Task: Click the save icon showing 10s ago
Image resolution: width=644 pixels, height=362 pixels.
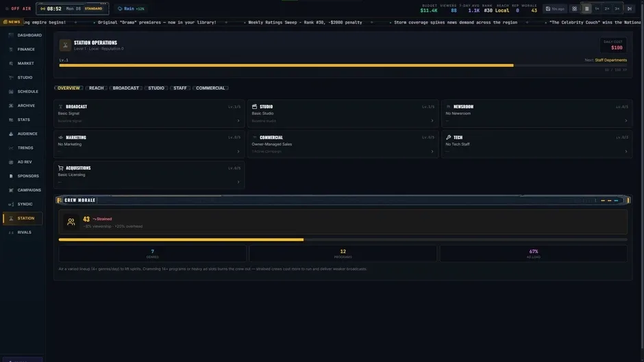Action: click(x=554, y=9)
